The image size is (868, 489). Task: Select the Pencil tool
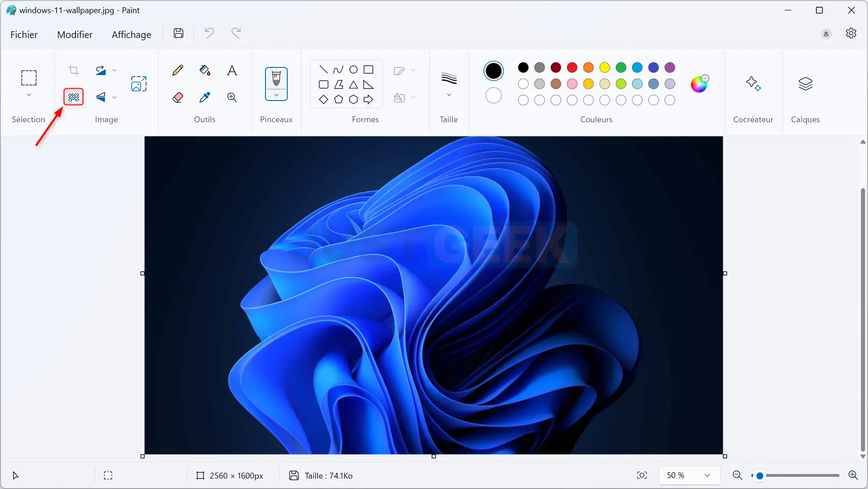(x=178, y=70)
